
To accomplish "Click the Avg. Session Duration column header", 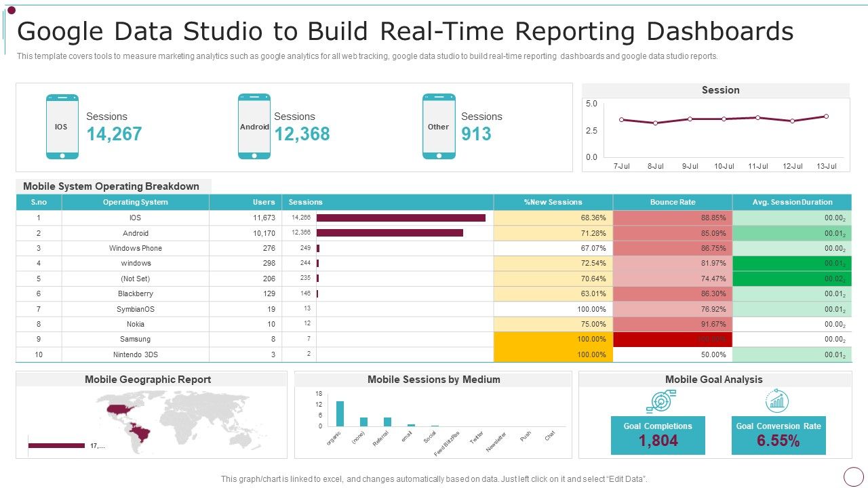I will 792,202.
